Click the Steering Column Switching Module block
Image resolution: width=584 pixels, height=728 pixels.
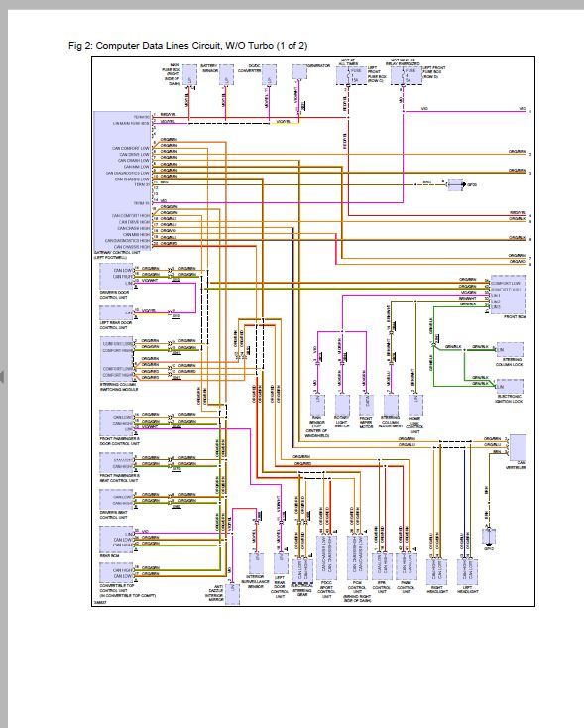tap(117, 360)
